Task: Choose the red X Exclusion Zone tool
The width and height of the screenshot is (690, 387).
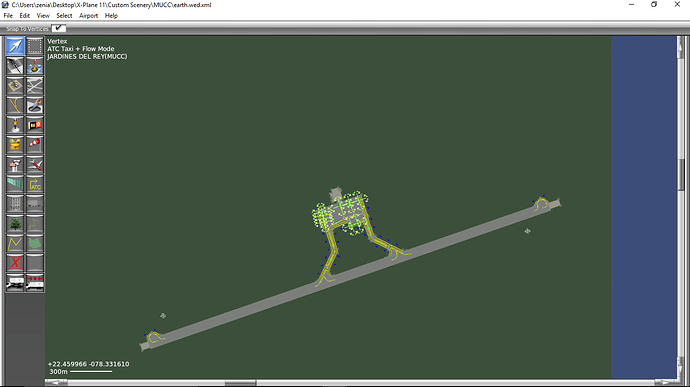Action: pyautogui.click(x=15, y=263)
